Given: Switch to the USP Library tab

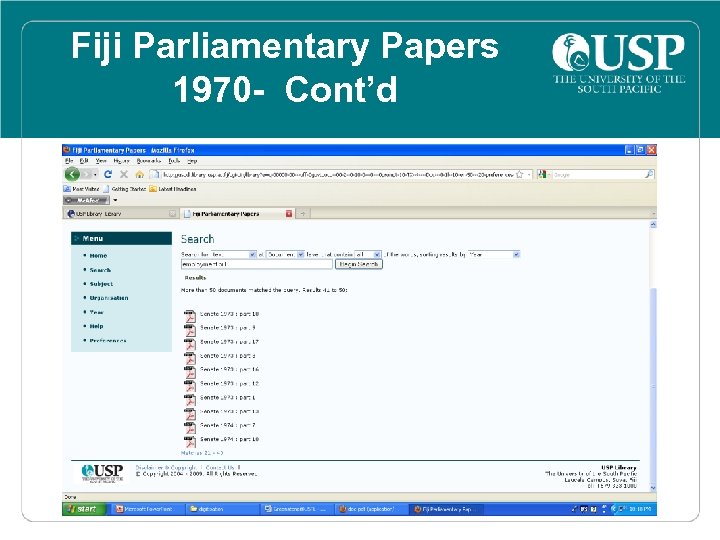Looking at the screenshot, I should pyautogui.click(x=120, y=214).
